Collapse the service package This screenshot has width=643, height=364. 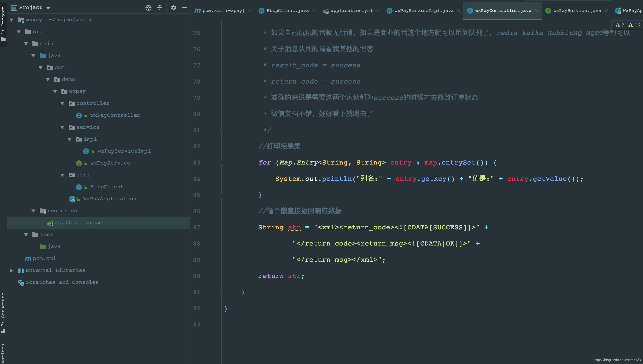62,127
